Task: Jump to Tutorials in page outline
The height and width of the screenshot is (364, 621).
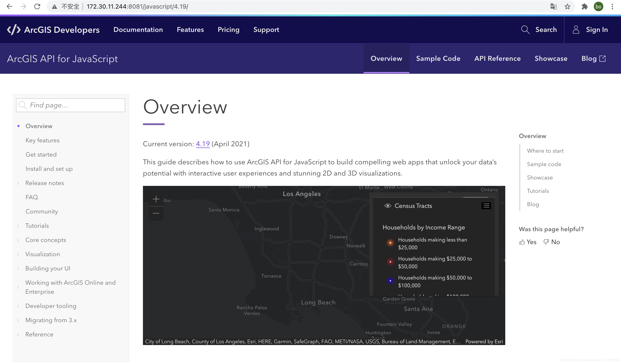Action: point(538,191)
